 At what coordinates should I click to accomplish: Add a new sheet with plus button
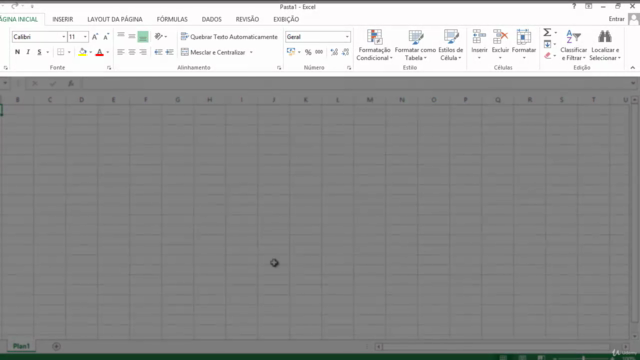(56, 347)
